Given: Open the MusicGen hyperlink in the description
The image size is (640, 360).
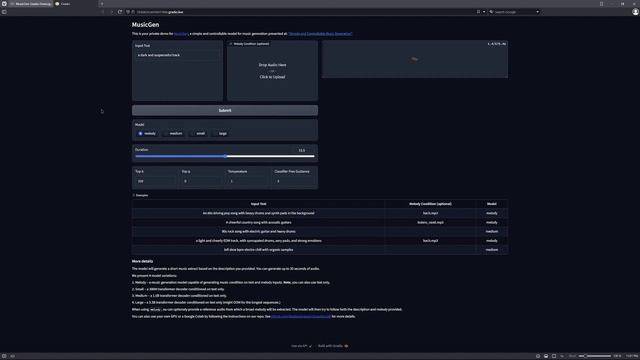Looking at the screenshot, I should [x=181, y=34].
